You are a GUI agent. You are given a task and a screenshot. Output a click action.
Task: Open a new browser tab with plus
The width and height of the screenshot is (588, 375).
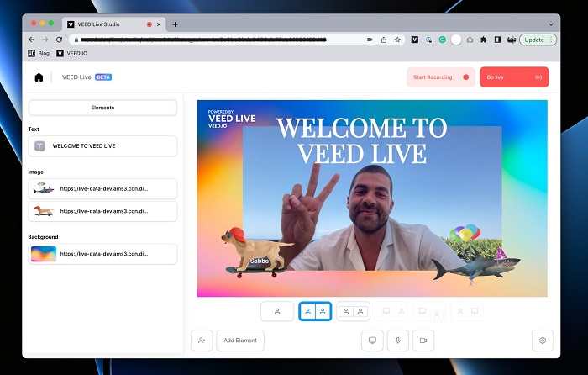[175, 24]
